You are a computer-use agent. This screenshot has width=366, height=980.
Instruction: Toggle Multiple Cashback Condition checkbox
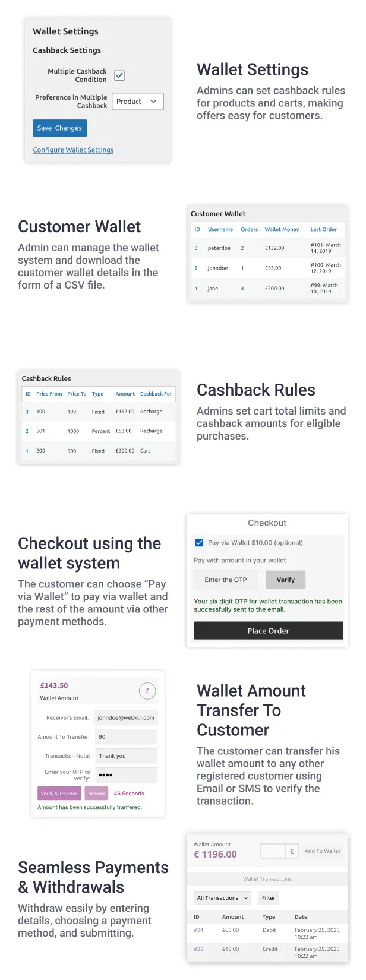(119, 75)
